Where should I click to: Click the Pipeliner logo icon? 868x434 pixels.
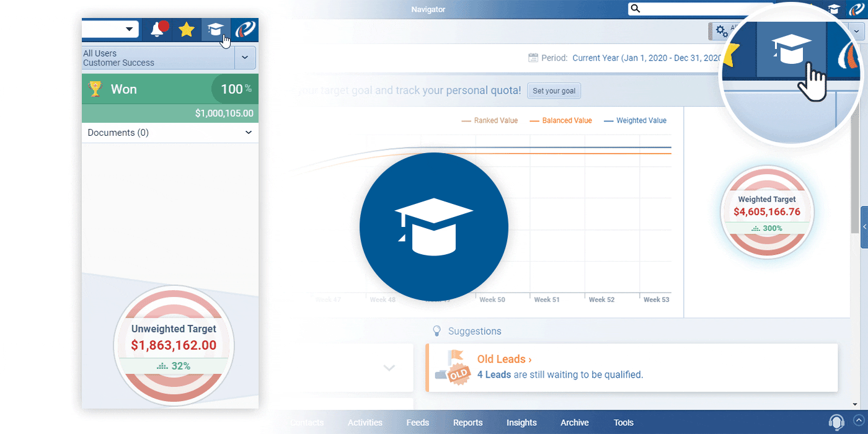244,29
